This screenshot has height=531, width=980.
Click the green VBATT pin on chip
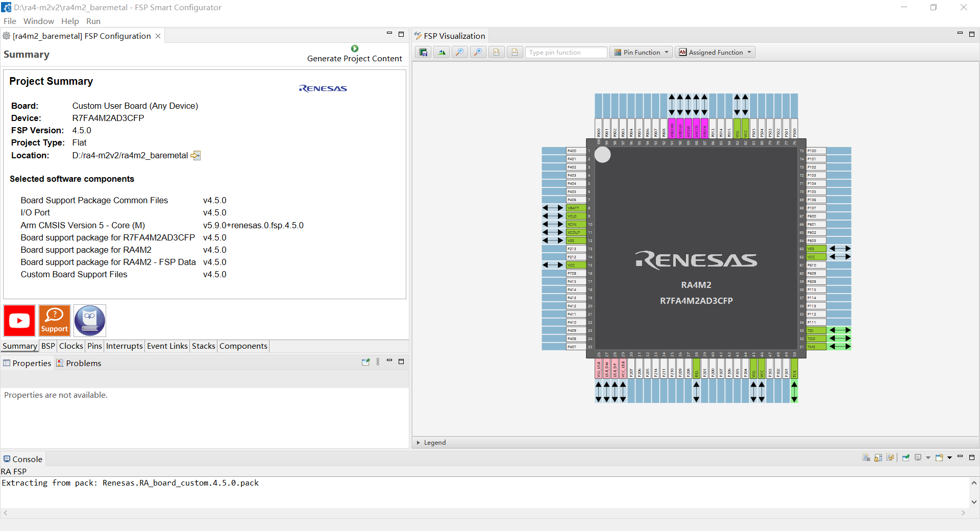pyautogui.click(x=576, y=208)
